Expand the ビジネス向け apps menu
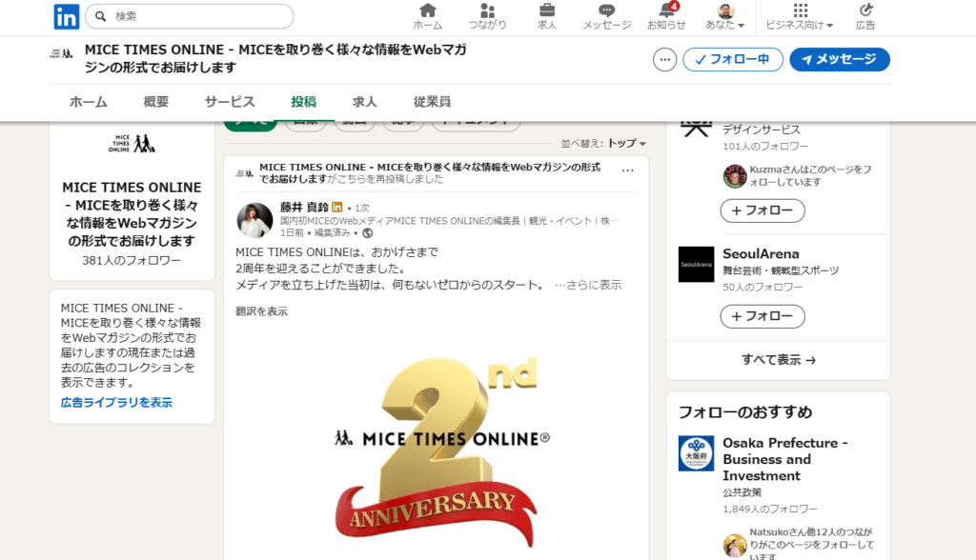The image size is (976, 560). tap(800, 17)
